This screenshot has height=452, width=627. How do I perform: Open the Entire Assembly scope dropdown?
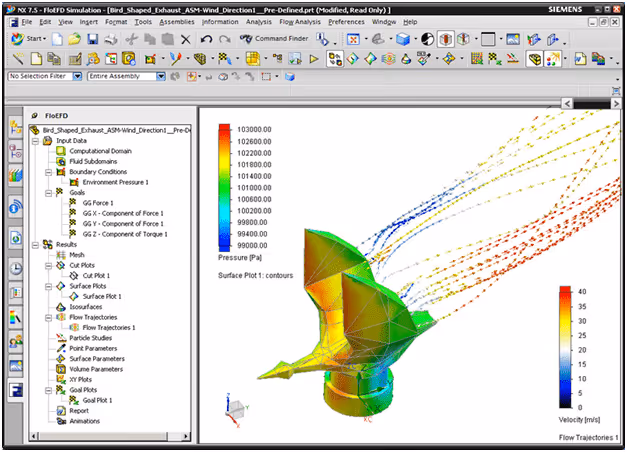click(x=160, y=76)
